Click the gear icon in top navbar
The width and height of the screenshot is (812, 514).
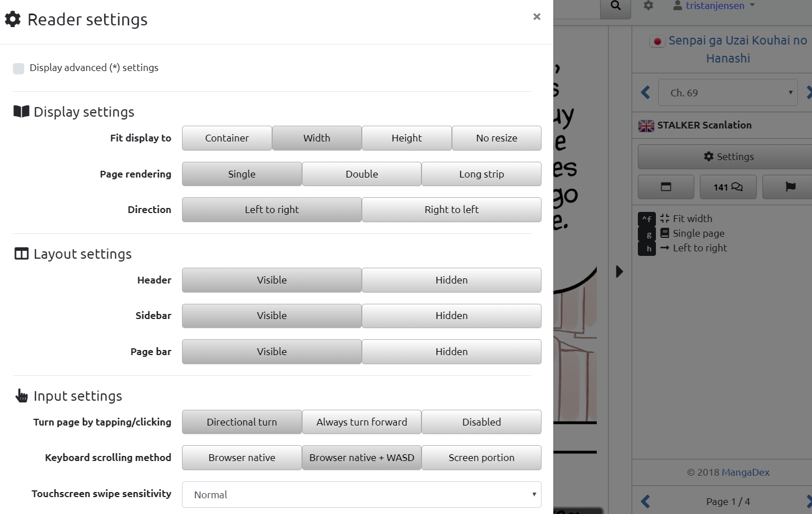pos(649,6)
